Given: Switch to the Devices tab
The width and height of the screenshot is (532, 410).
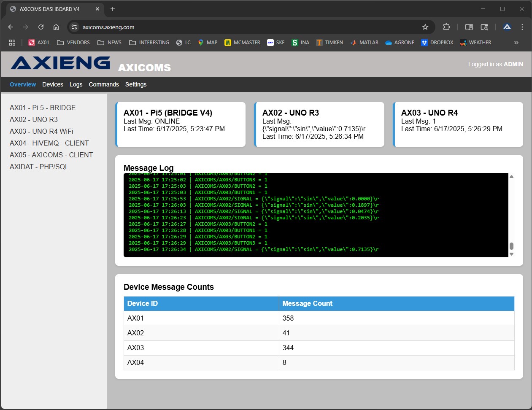Looking at the screenshot, I should (x=53, y=84).
